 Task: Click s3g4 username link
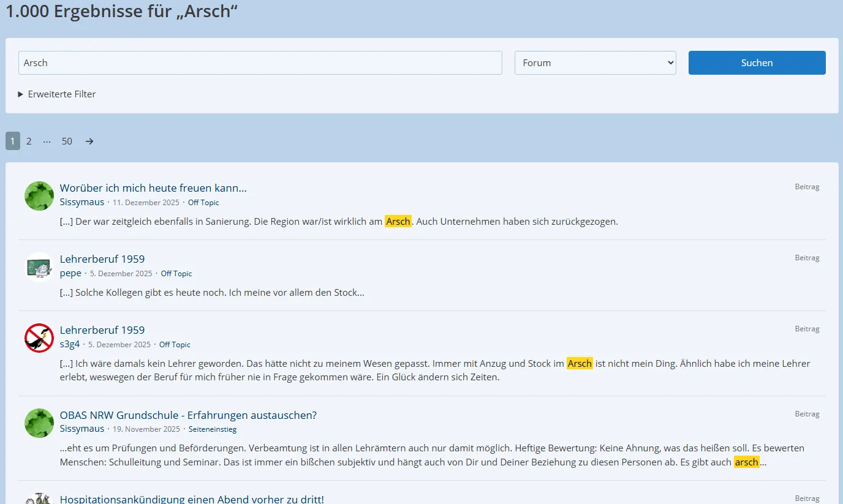coord(70,344)
